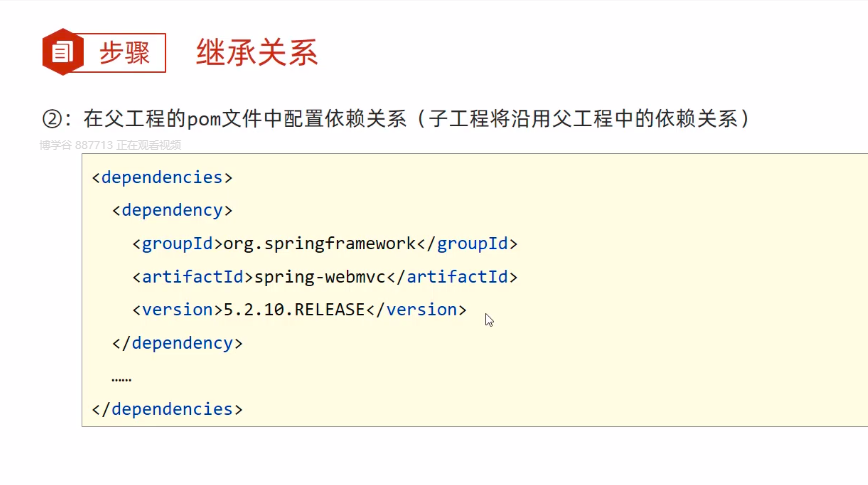The width and height of the screenshot is (868, 485).
Task: Click the closing </dependency> tag
Action: 177,342
